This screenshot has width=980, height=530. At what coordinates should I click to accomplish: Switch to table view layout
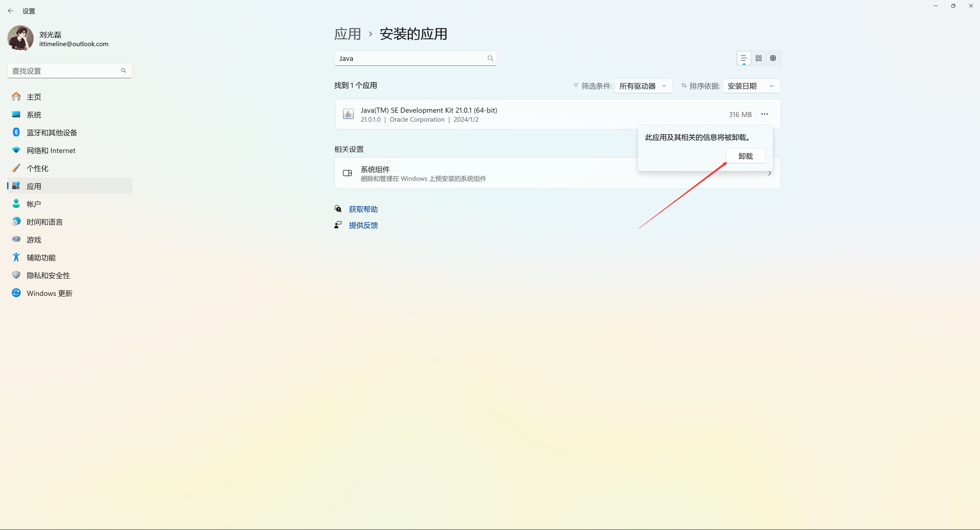point(773,58)
